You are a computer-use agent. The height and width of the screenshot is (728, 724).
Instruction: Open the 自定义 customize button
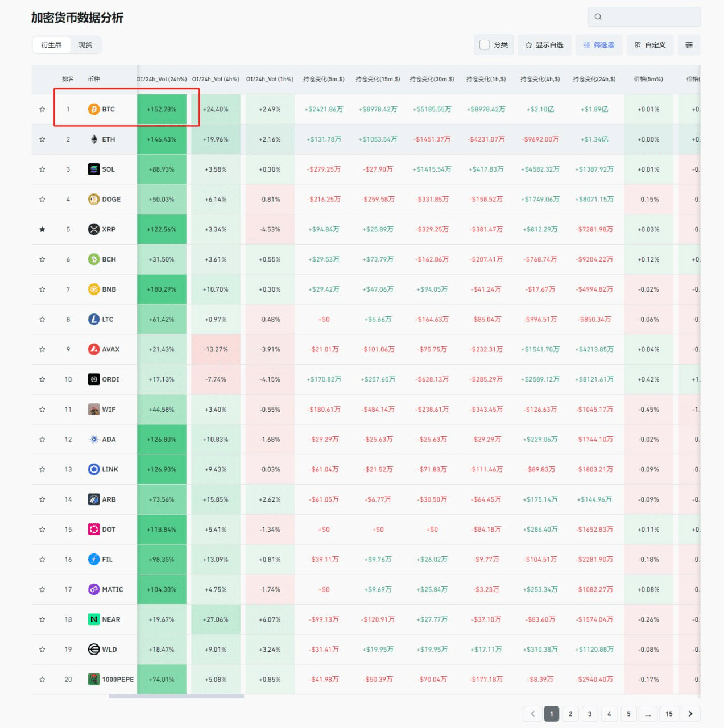tap(650, 45)
